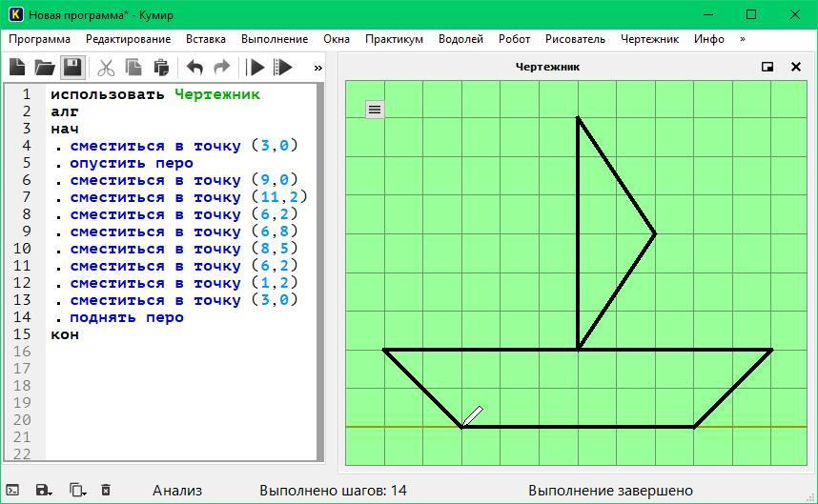Undo the last edit

(194, 68)
